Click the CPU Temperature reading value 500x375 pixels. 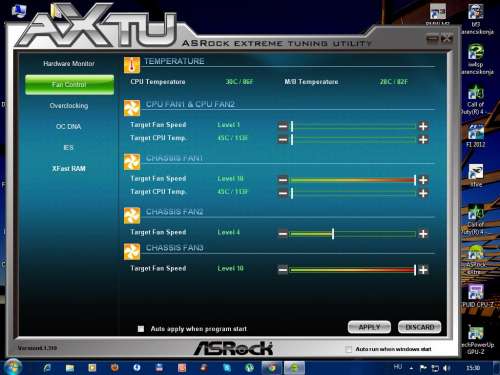click(239, 82)
